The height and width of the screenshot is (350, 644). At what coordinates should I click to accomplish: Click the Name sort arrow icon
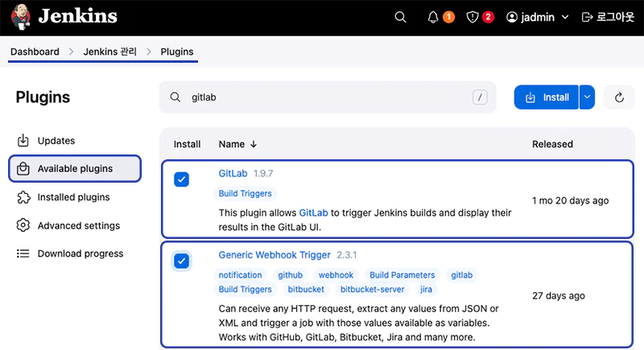point(254,144)
